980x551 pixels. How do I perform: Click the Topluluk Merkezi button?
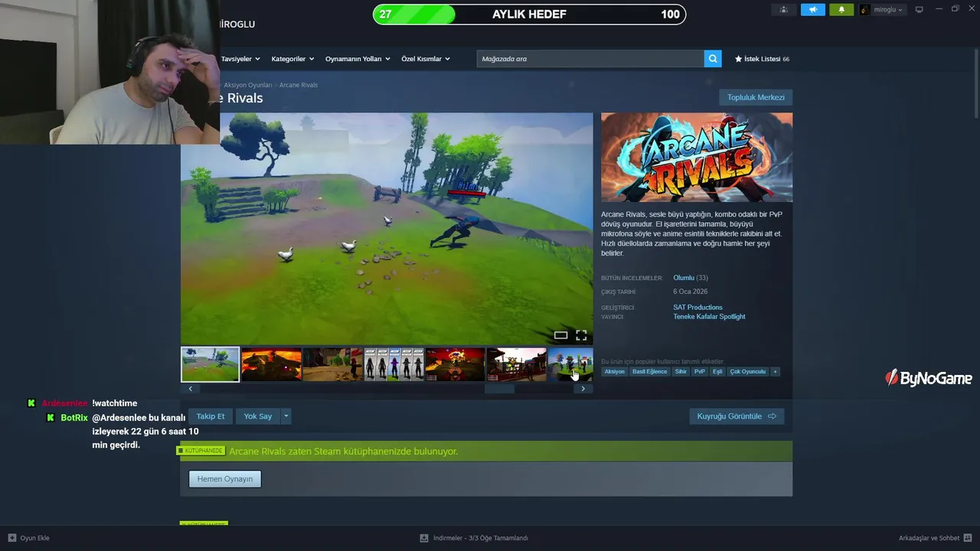pos(756,98)
